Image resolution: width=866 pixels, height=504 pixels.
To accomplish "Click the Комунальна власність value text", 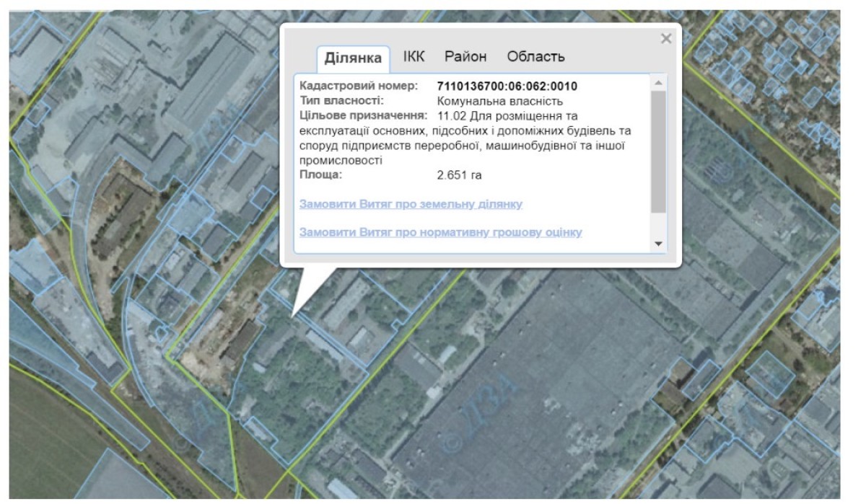I will click(x=500, y=101).
